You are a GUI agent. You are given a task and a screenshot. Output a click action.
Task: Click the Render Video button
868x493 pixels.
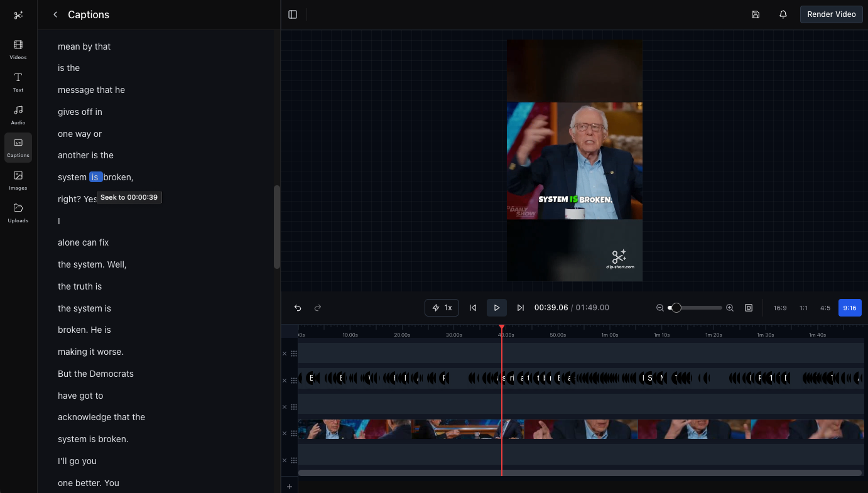click(x=832, y=14)
